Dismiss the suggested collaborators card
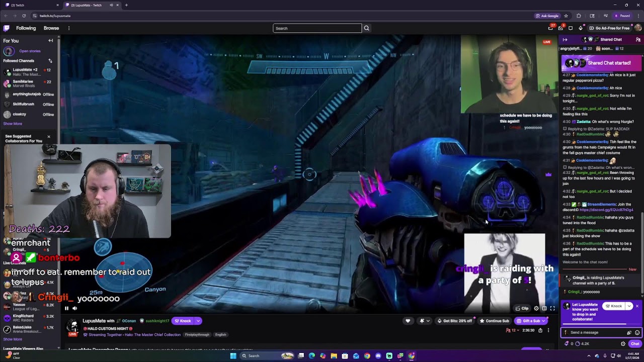Screen dimensions: 644x362 pos(49,136)
